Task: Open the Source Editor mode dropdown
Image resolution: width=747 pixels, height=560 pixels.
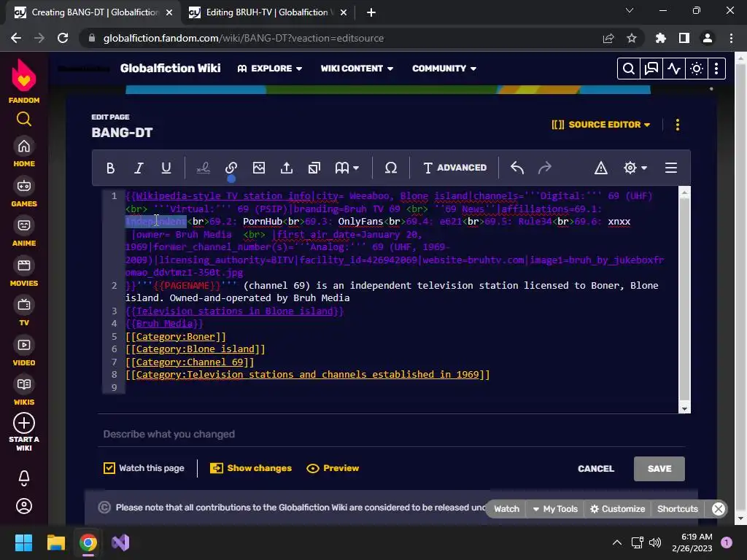Action: coord(601,125)
